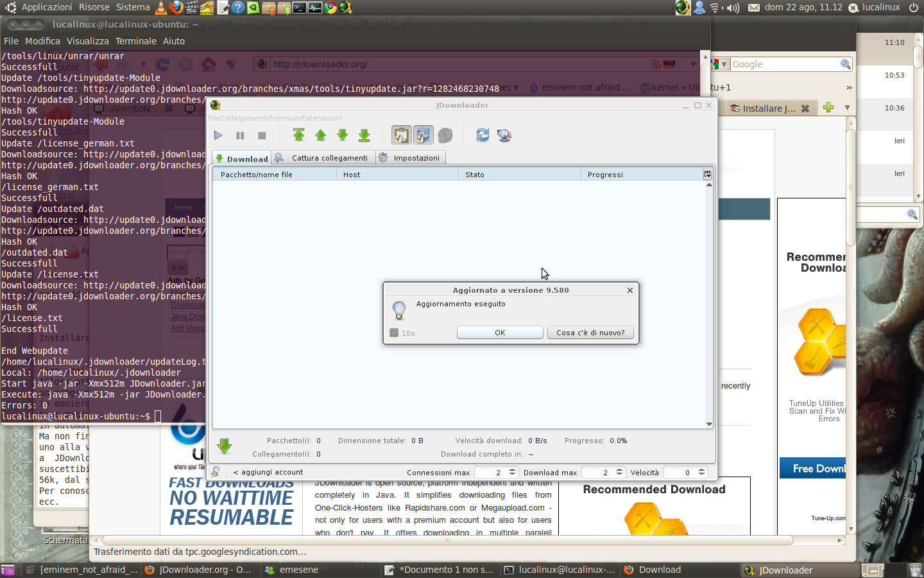Open the Terminale menu in terminal window
Viewport: 924px width, 578px height.
tap(136, 41)
